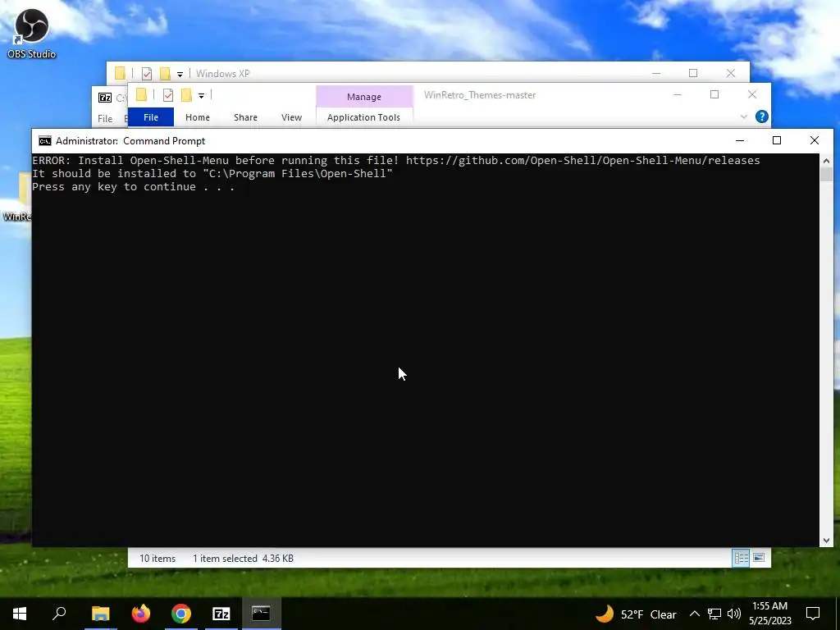Launch Google Chrome from taskbar

(181, 614)
